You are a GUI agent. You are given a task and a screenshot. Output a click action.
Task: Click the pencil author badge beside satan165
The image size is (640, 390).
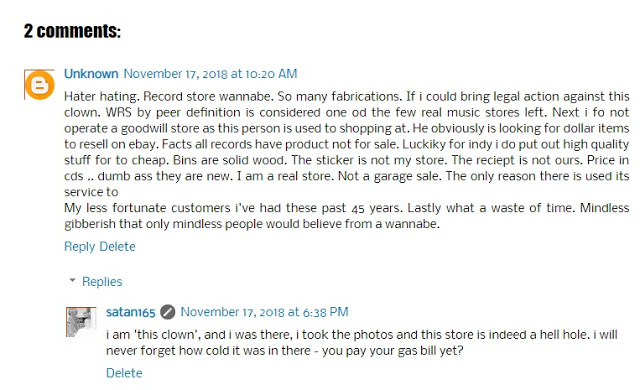point(167,312)
